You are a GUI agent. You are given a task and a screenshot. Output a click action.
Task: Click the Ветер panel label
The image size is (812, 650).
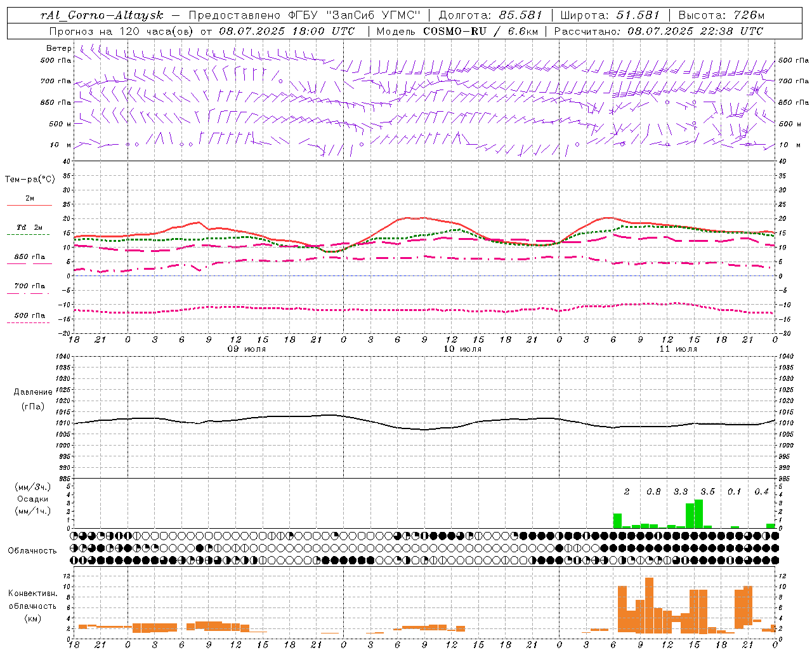[x=59, y=48]
